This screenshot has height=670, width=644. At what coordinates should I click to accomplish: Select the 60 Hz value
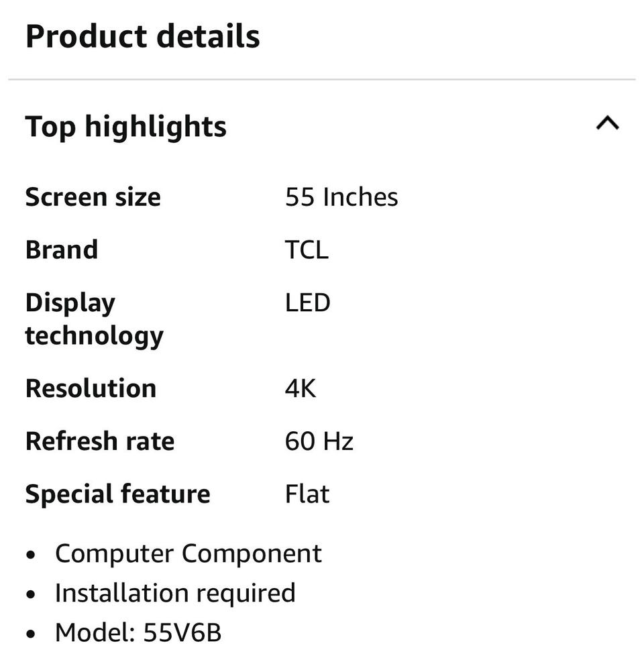click(x=319, y=441)
